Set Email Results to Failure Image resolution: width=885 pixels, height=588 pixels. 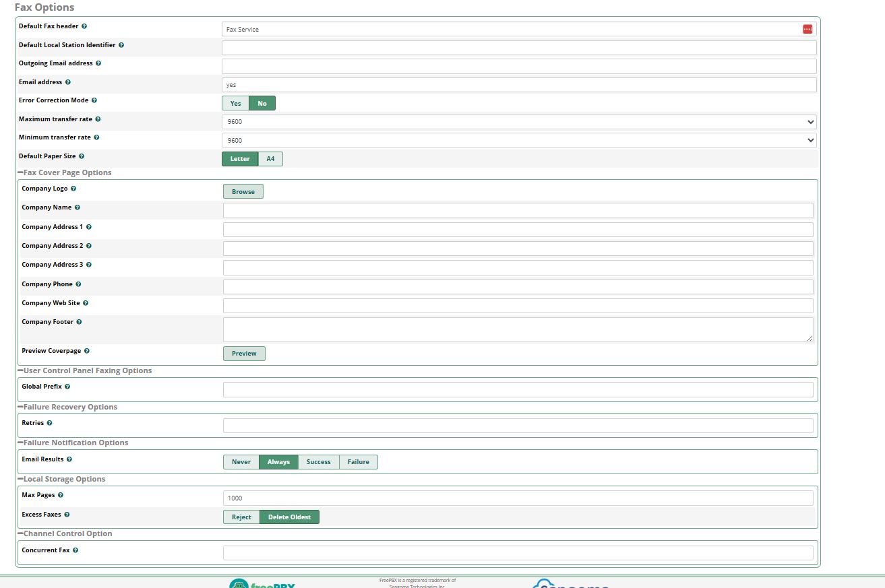point(358,462)
